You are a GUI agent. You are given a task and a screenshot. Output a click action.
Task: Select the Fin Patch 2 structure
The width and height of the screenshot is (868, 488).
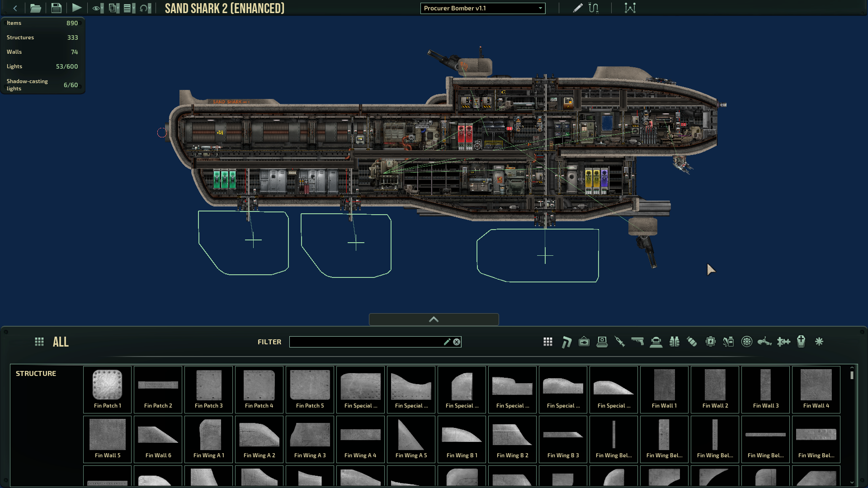[158, 389]
